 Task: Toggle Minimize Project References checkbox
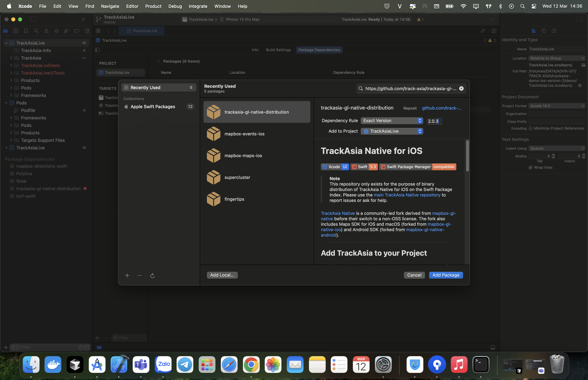click(x=530, y=128)
